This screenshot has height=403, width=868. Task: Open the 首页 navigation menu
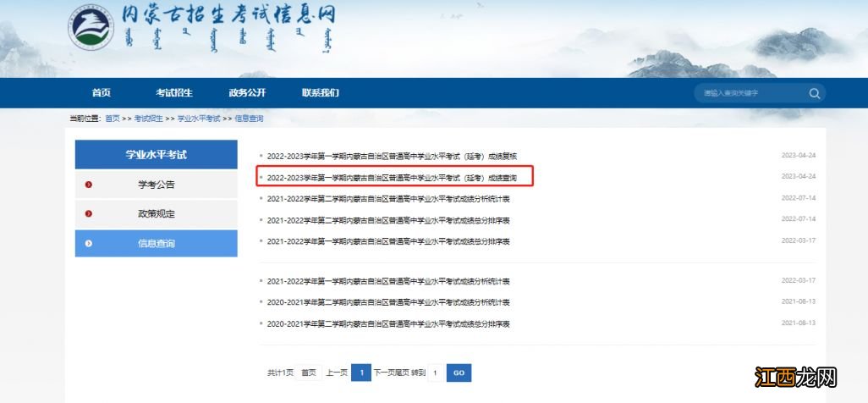(102, 93)
